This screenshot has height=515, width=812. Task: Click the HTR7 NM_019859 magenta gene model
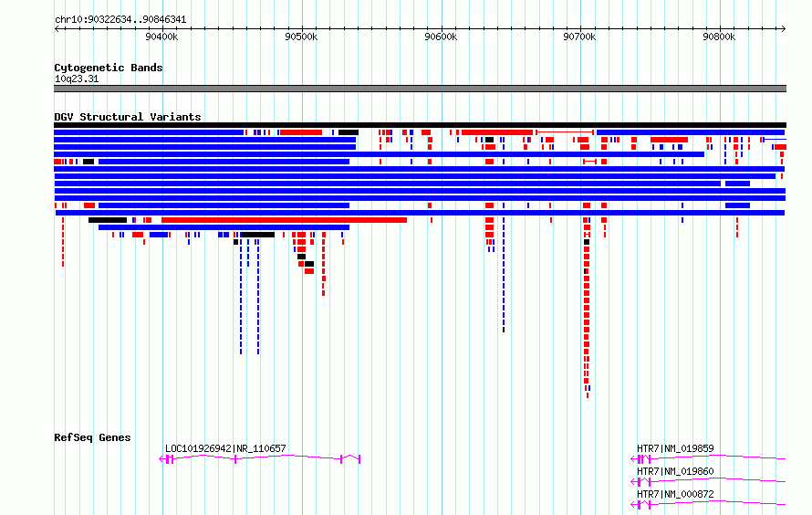[x=708, y=458]
